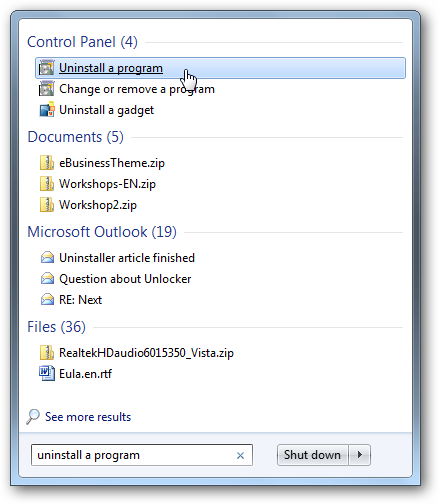Click the magnifier icon beside See more results

tap(33, 417)
